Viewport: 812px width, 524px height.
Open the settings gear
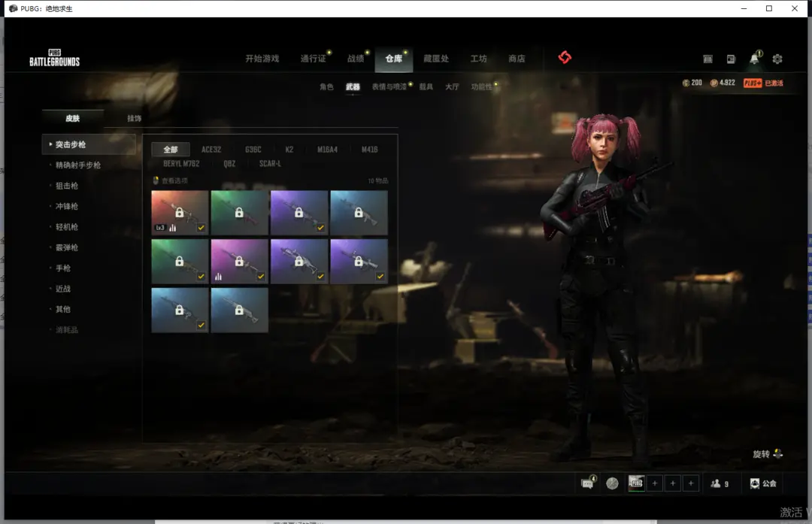tap(777, 59)
